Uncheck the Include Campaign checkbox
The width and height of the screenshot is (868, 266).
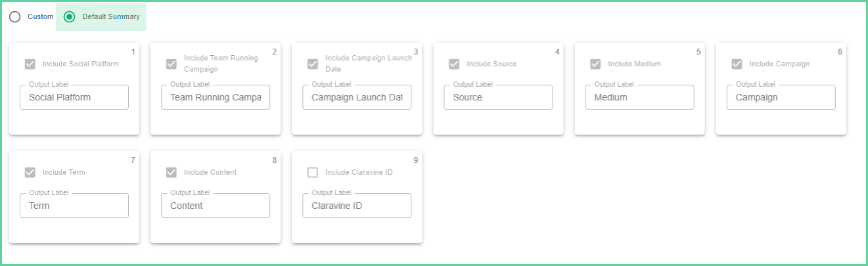737,64
